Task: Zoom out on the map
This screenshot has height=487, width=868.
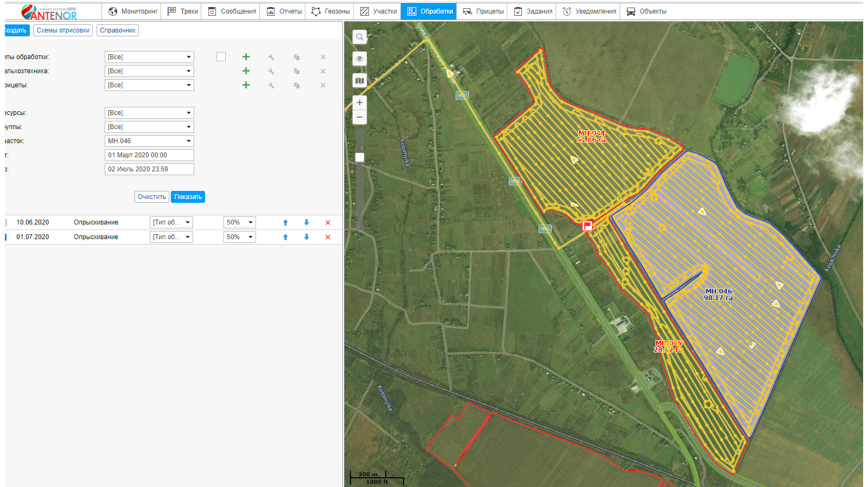Action: point(359,117)
